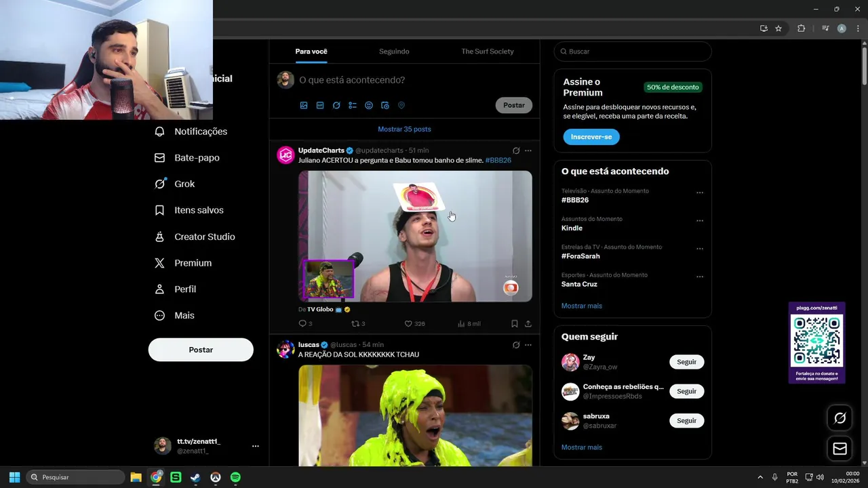Screen dimensions: 868x488
Task: Switch to the Seguindo tab
Action: (394, 52)
